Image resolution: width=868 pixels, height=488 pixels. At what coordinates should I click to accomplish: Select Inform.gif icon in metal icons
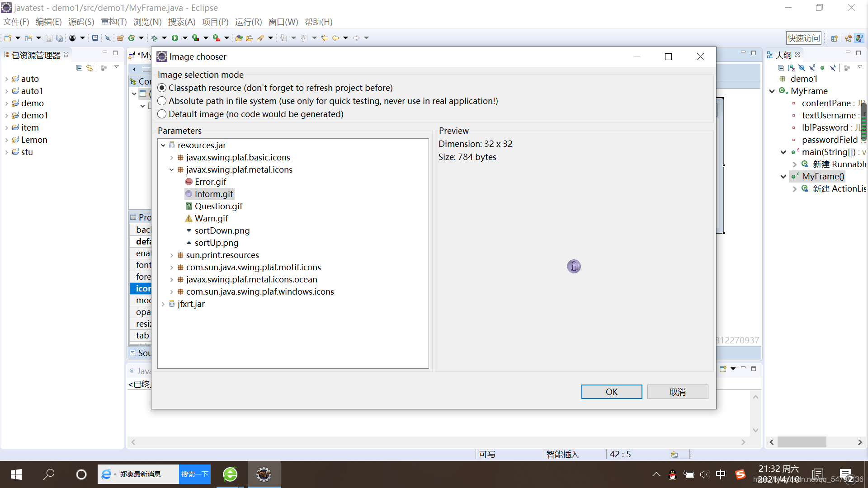[x=213, y=194]
